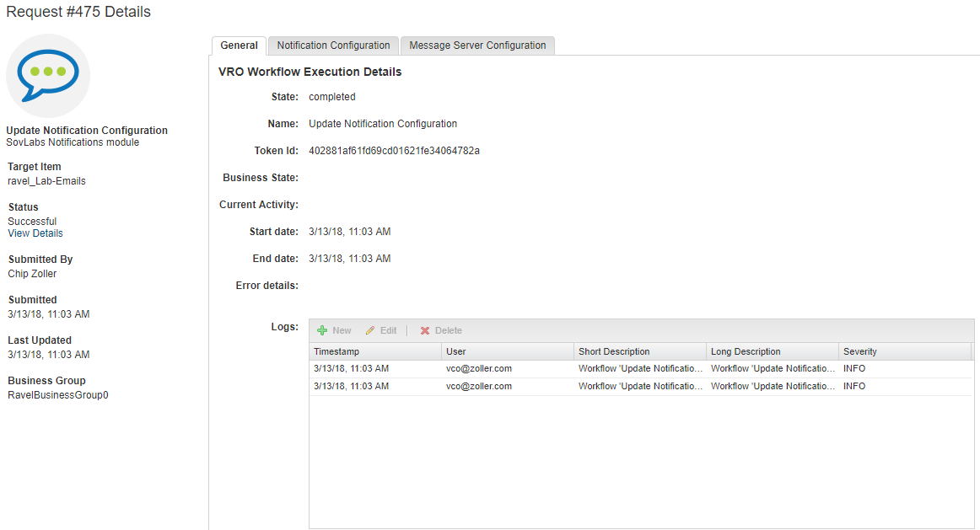Open the Notification Configuration tab

coord(333,46)
